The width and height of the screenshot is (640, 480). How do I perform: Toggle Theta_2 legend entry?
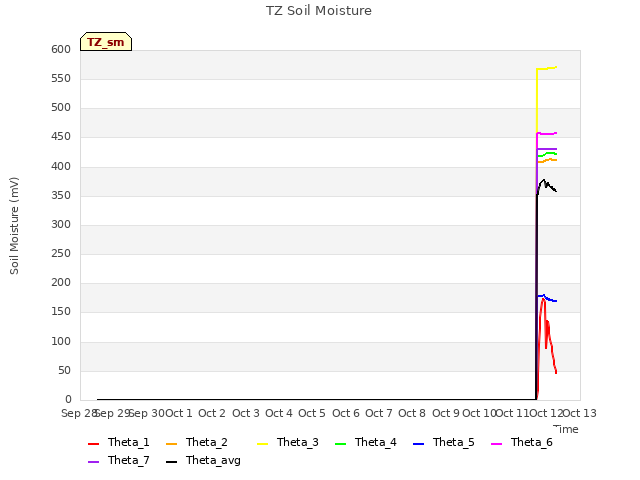tap(197, 442)
